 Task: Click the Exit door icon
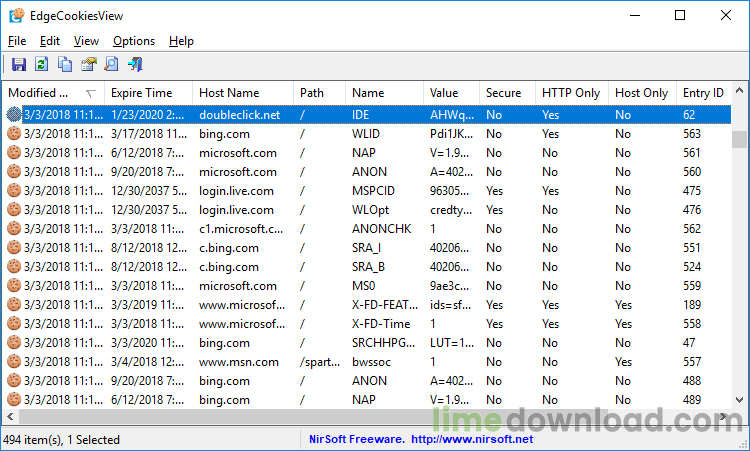[134, 65]
